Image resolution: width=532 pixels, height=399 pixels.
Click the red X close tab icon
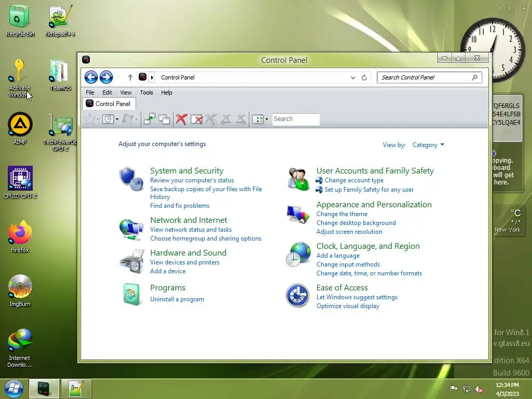[181, 119]
